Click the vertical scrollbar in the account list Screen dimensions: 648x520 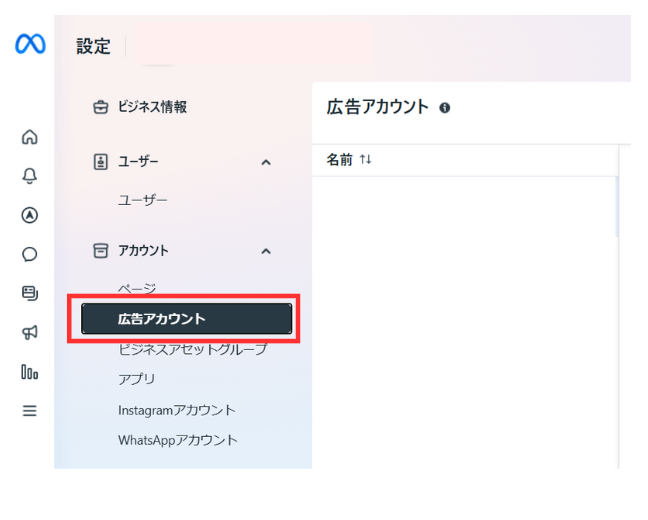[617, 207]
